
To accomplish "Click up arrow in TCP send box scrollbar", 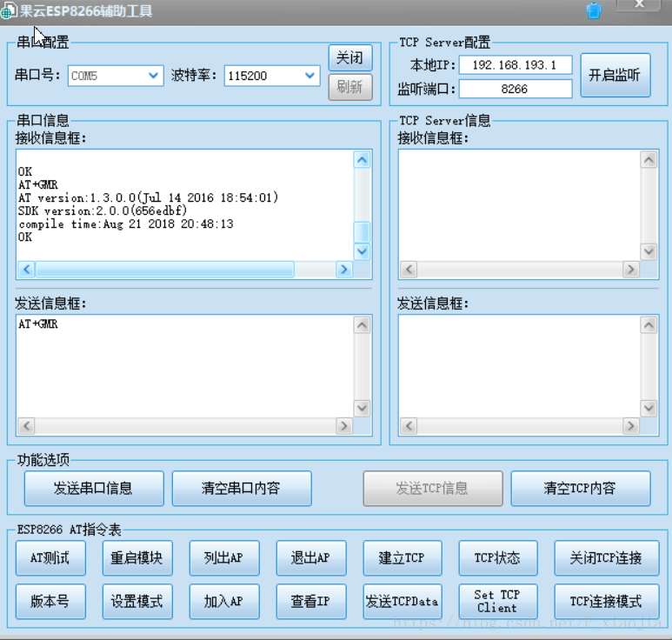I will tap(649, 325).
